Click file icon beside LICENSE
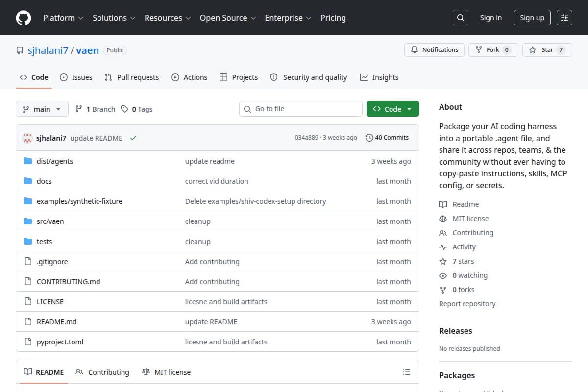This screenshot has height=392, width=588. [x=28, y=301]
